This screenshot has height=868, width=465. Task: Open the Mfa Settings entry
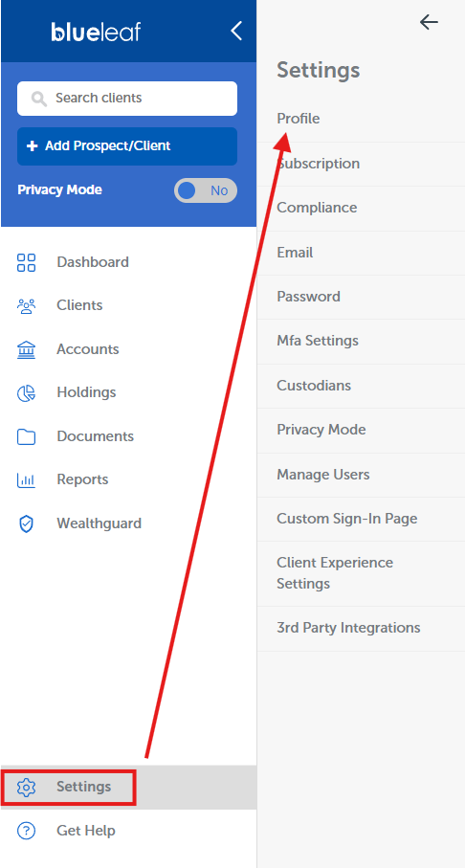(x=361, y=341)
